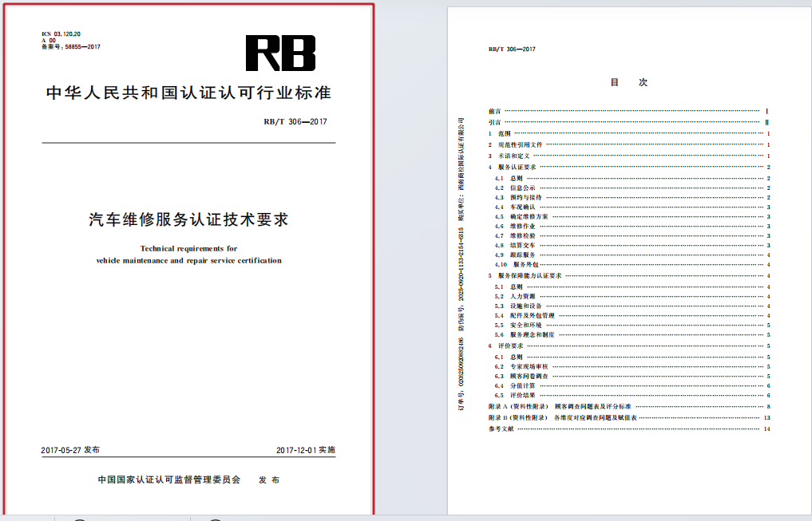Viewport: 812px width, 521px height.
Task: Open 附录 A 顾客调查问题表及评分标准 entry
Action: pyautogui.click(x=628, y=407)
